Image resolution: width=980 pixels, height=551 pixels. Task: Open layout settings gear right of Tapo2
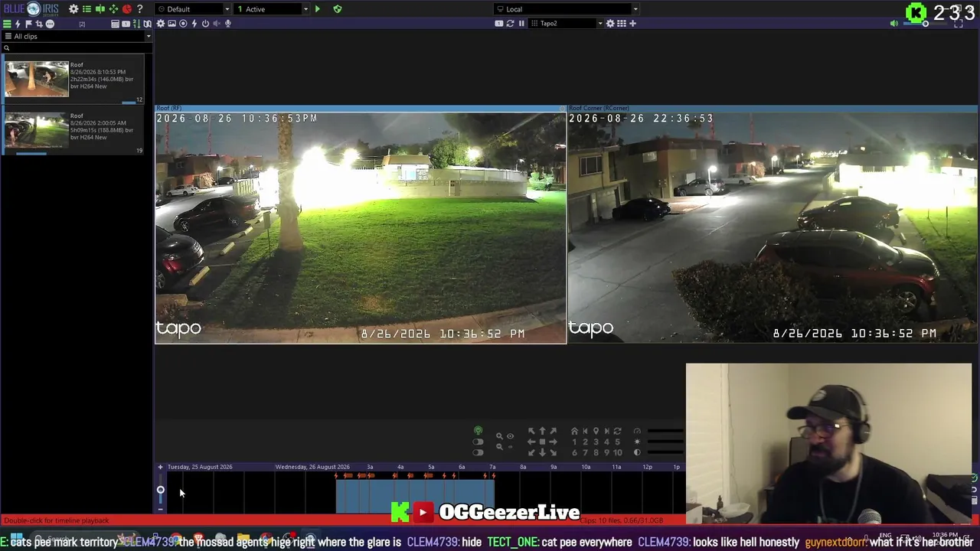(x=610, y=24)
